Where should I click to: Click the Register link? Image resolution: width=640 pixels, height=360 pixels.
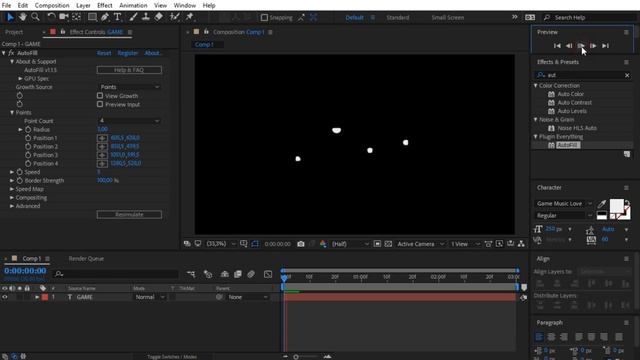point(128,53)
